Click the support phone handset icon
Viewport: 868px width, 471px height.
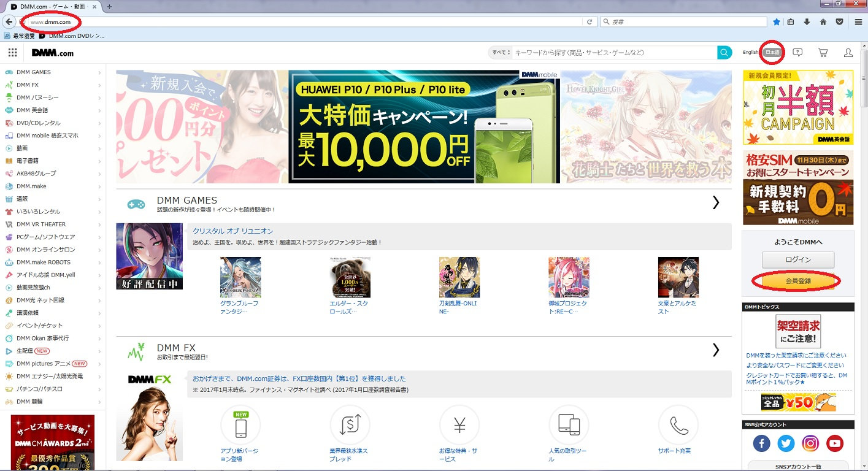coord(678,425)
